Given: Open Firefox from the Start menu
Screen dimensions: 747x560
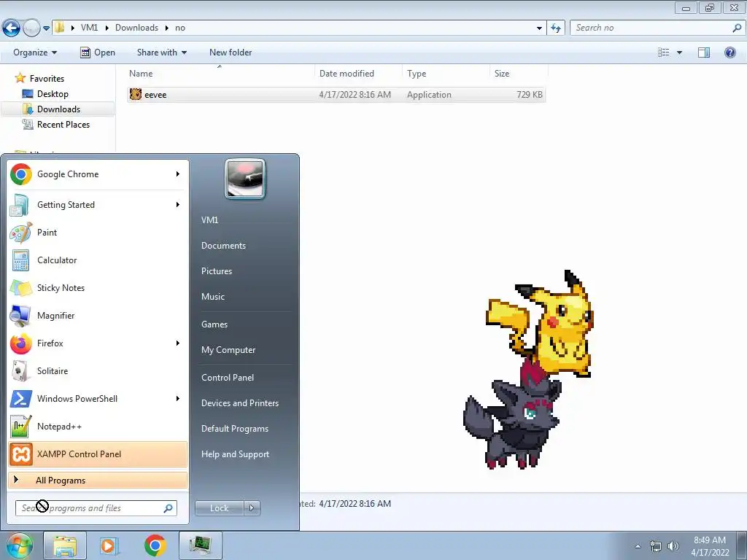Looking at the screenshot, I should 98,343.
